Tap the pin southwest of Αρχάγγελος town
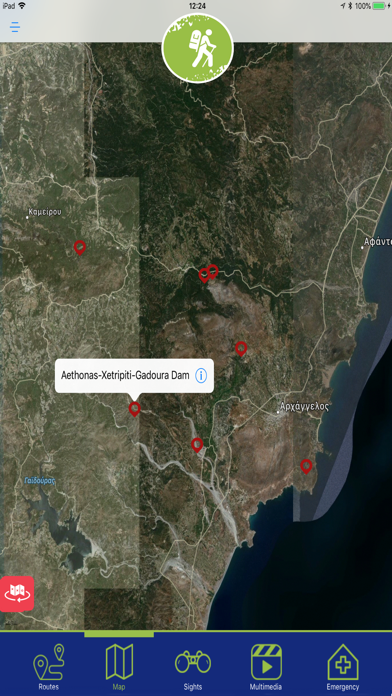 [x=197, y=444]
